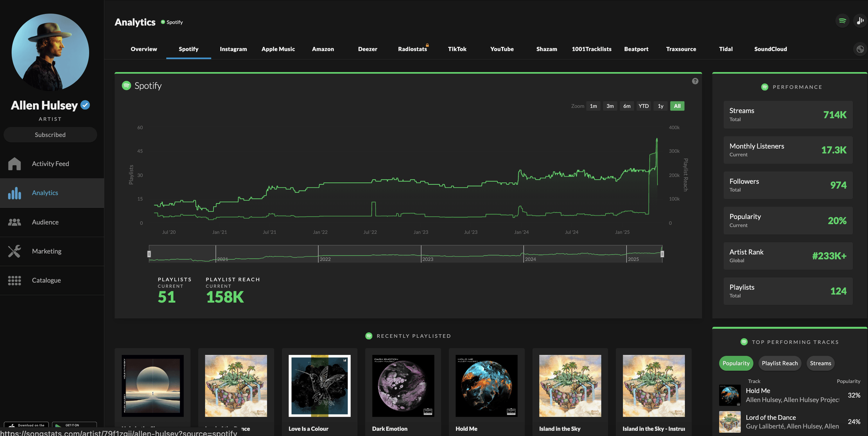Click right handle of chart range navigator
The image size is (868, 436).
662,254
